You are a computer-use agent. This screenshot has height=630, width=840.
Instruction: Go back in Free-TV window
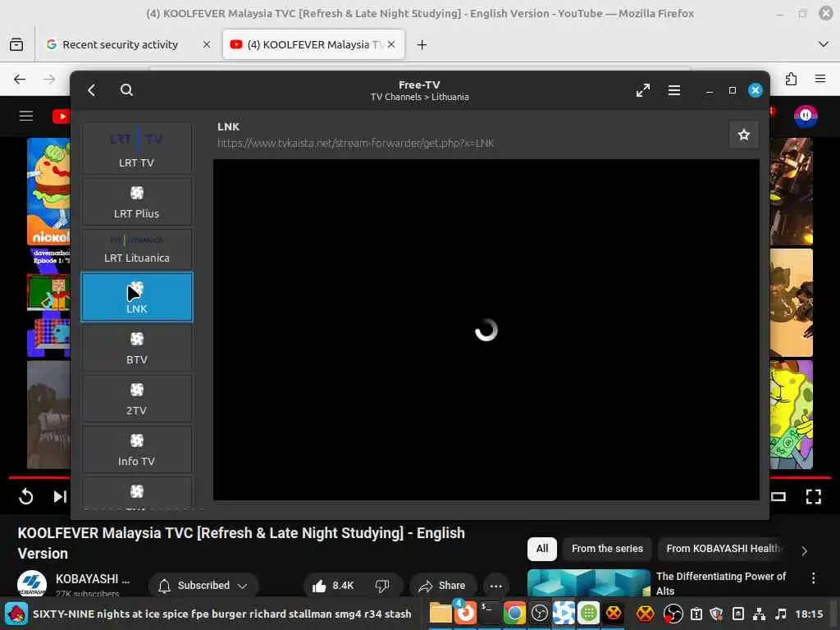pos(92,90)
